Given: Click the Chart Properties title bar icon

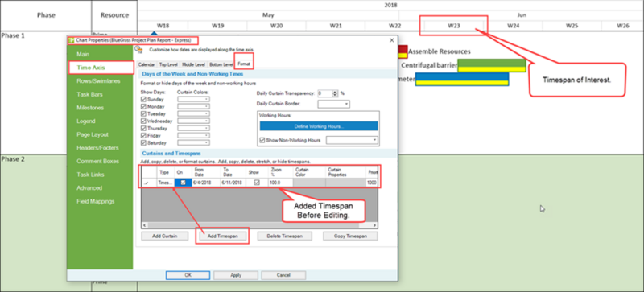Looking at the screenshot, I should (72, 40).
